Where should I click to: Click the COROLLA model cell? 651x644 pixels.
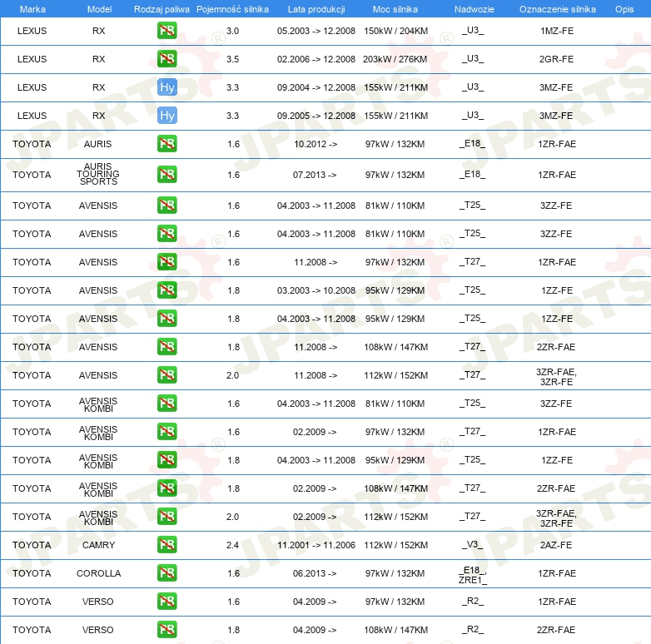98,573
